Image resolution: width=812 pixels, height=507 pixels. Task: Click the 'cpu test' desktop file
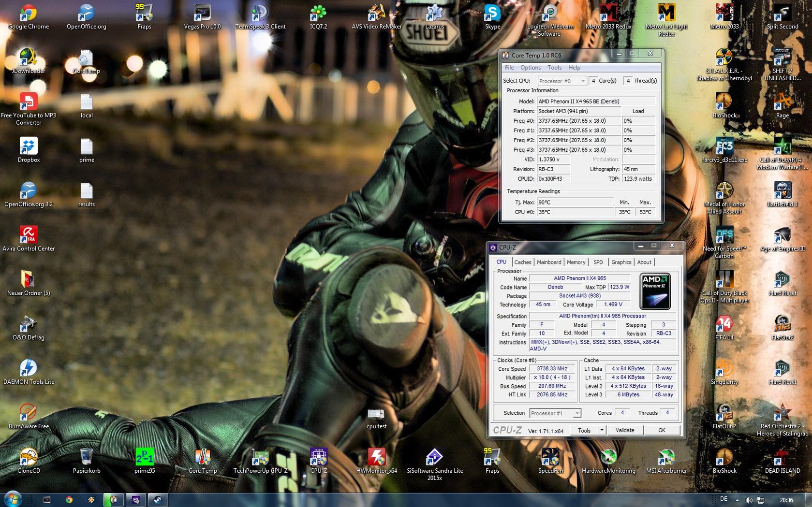[x=376, y=419]
